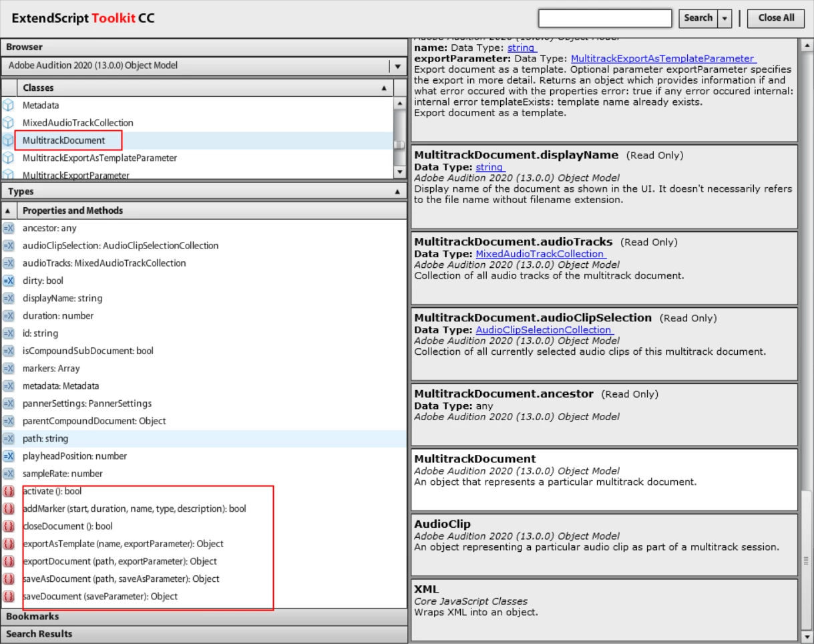Click the Properties and Methods column header
Image resolution: width=814 pixels, height=644 pixels.
tap(212, 210)
